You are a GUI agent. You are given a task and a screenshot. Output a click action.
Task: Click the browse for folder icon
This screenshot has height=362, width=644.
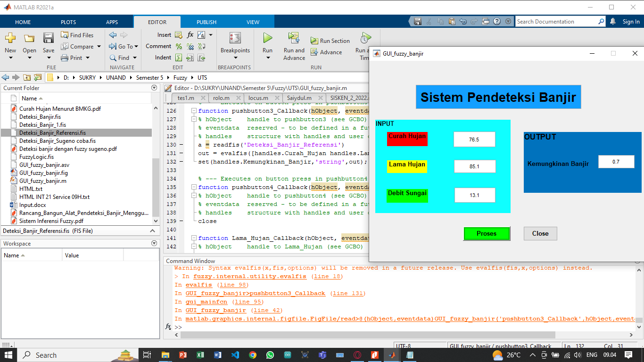click(x=38, y=77)
